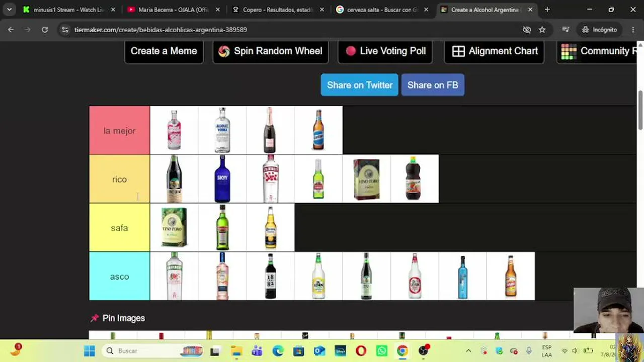Select the yellow-label Dr. Lemon bottle
The height and width of the screenshot is (362, 644).
tap(318, 276)
